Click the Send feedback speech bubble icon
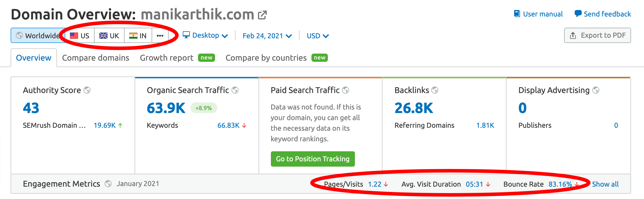644x199 pixels. click(578, 14)
